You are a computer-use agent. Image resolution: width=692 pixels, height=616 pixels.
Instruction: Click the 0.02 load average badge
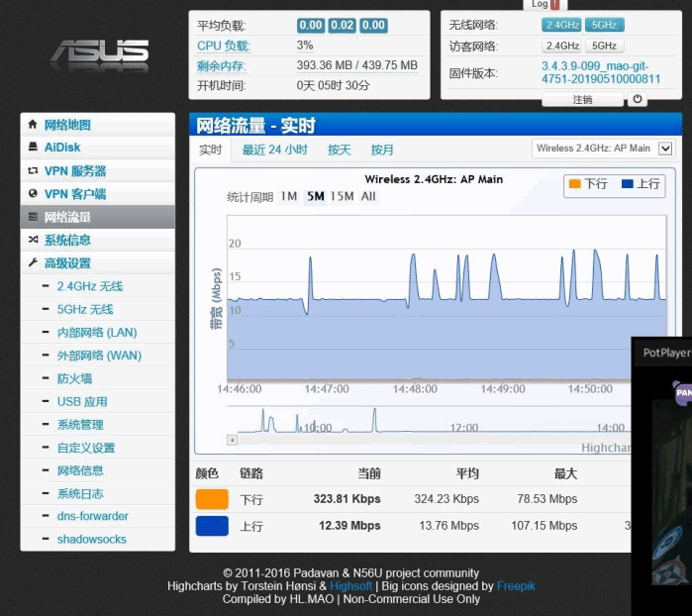342,25
